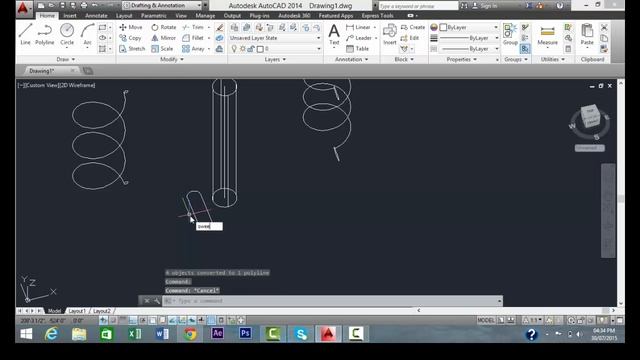Viewport: 640px width, 360px height.
Task: Open Chrome from the taskbar
Action: tap(190, 334)
